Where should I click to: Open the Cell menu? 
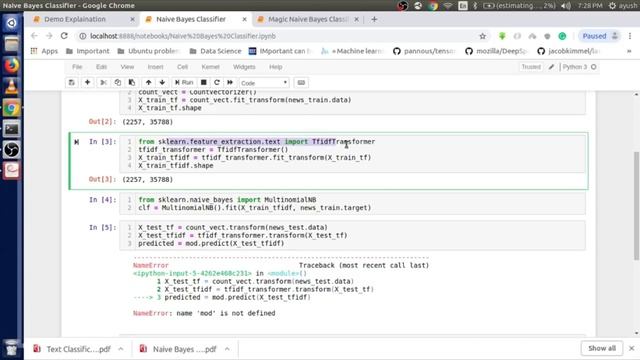coord(182,67)
